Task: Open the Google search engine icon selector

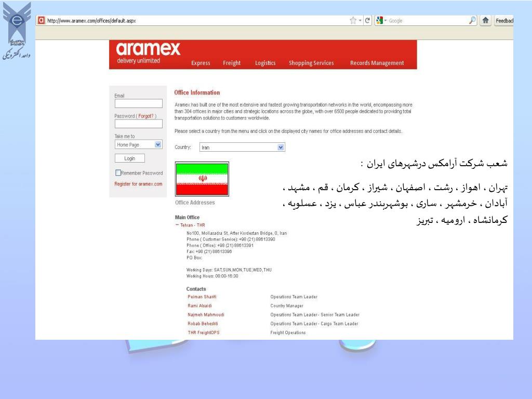Action: (381, 20)
